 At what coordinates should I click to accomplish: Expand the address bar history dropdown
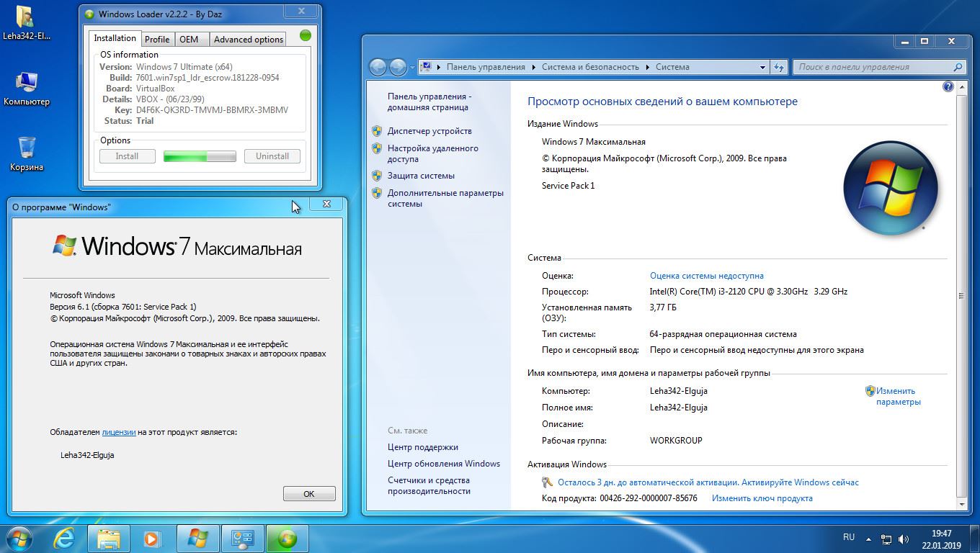(762, 67)
